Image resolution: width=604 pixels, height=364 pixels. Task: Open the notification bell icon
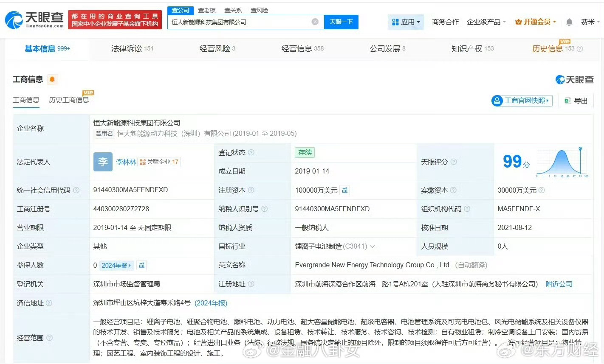click(x=569, y=22)
